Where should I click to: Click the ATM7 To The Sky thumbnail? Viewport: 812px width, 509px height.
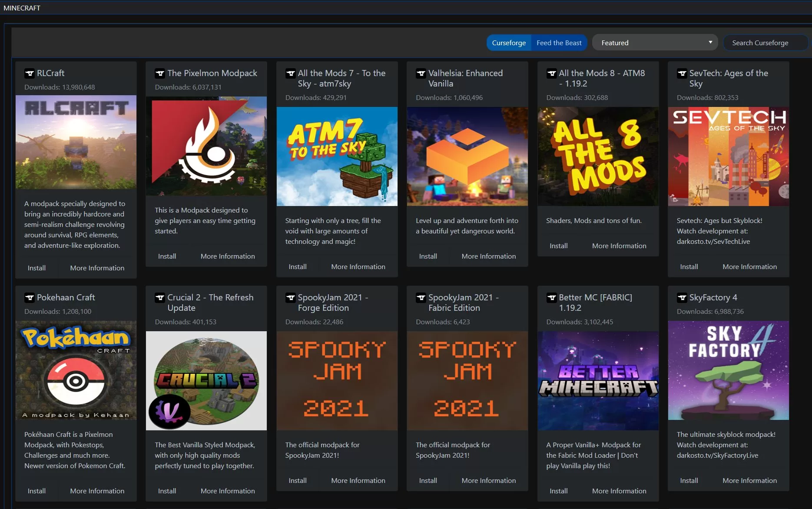coord(337,156)
